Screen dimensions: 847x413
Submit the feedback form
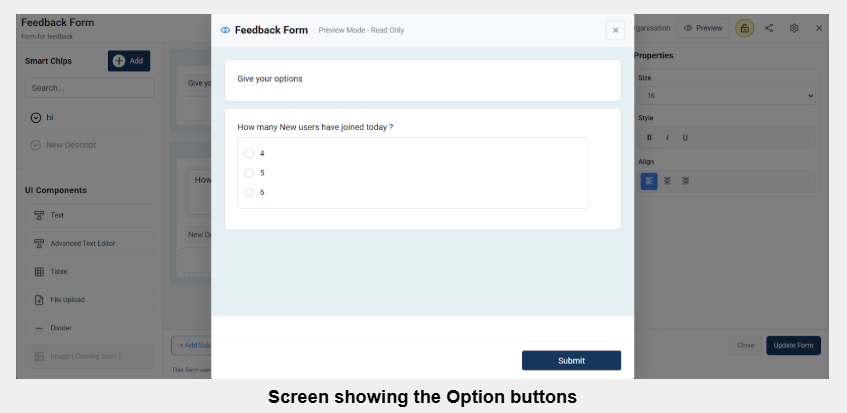[x=571, y=360]
